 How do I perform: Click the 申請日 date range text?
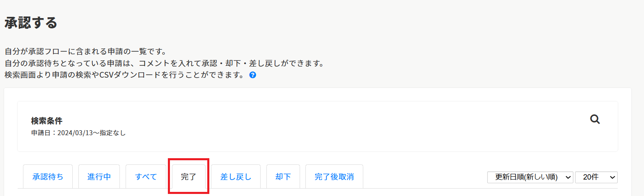coord(78,133)
